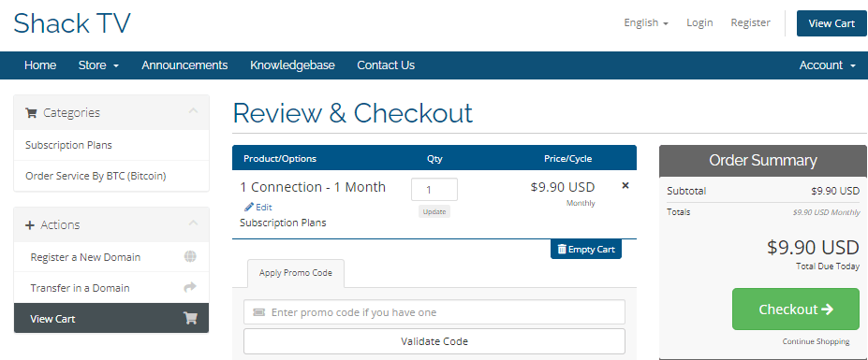Screen dimensions: 868x360
Task: Click the $9.90 USD Total Due Today amount
Action: pyautogui.click(x=813, y=247)
